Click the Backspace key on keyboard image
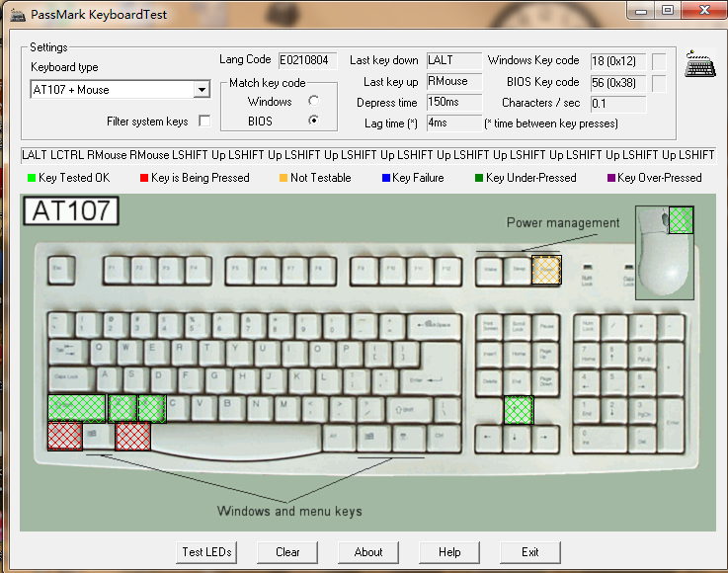This screenshot has height=573, width=728. [434, 327]
